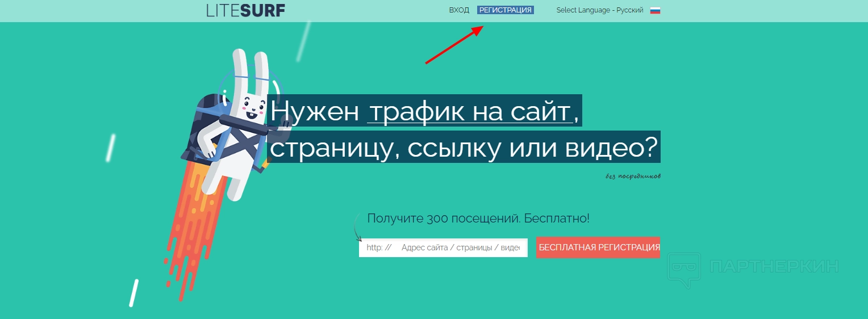Click the underlined 'трафик на сайт' text
Screen dimensions: 868x319
pyautogui.click(x=470, y=111)
